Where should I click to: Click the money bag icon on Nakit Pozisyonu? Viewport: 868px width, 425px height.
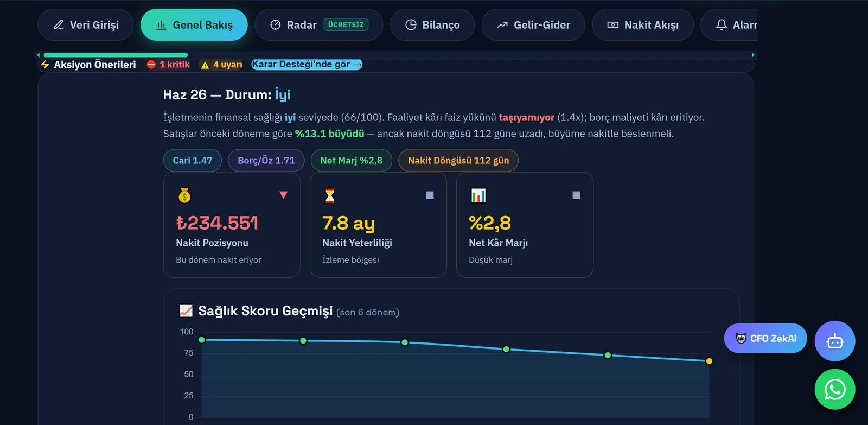184,195
